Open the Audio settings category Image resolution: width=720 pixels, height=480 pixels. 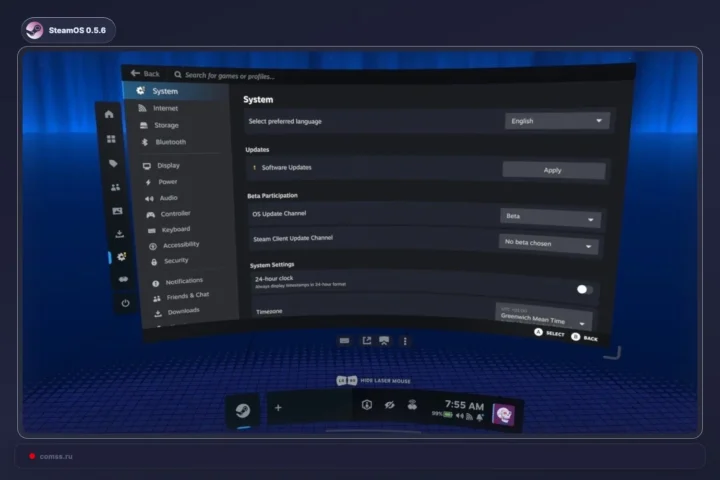click(168, 198)
